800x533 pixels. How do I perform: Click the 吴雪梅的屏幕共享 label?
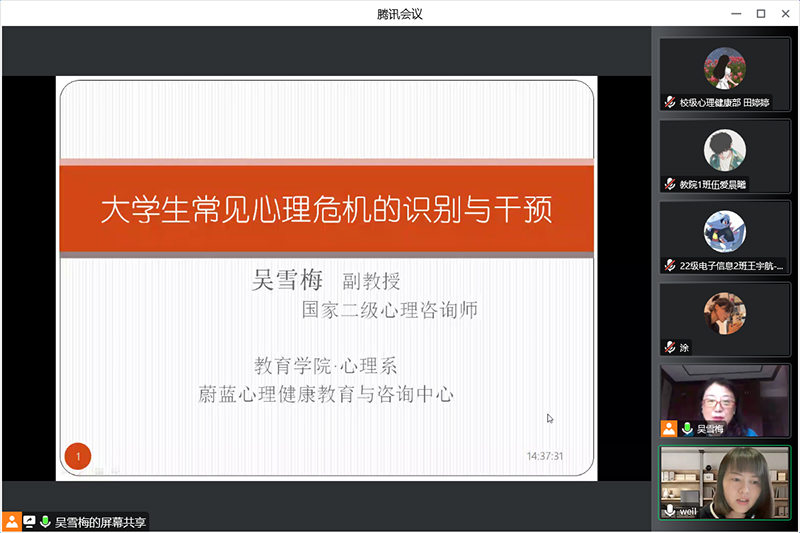tap(100, 522)
